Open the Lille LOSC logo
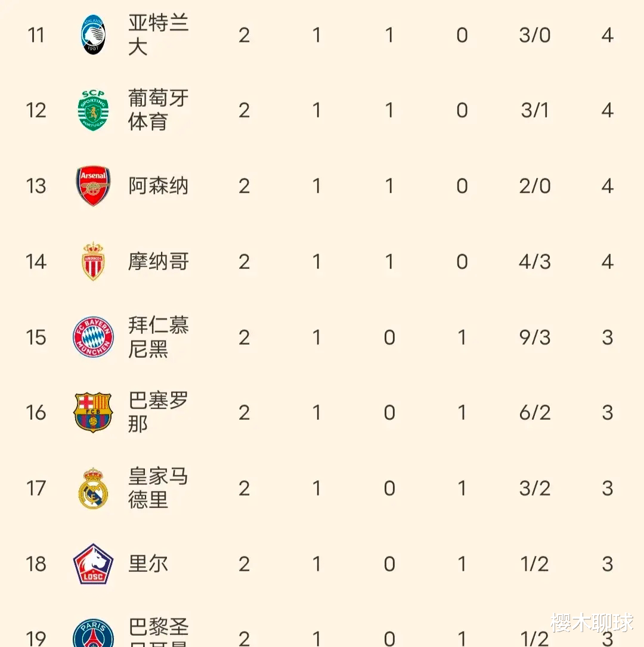Image resolution: width=644 pixels, height=647 pixels. pos(94,564)
